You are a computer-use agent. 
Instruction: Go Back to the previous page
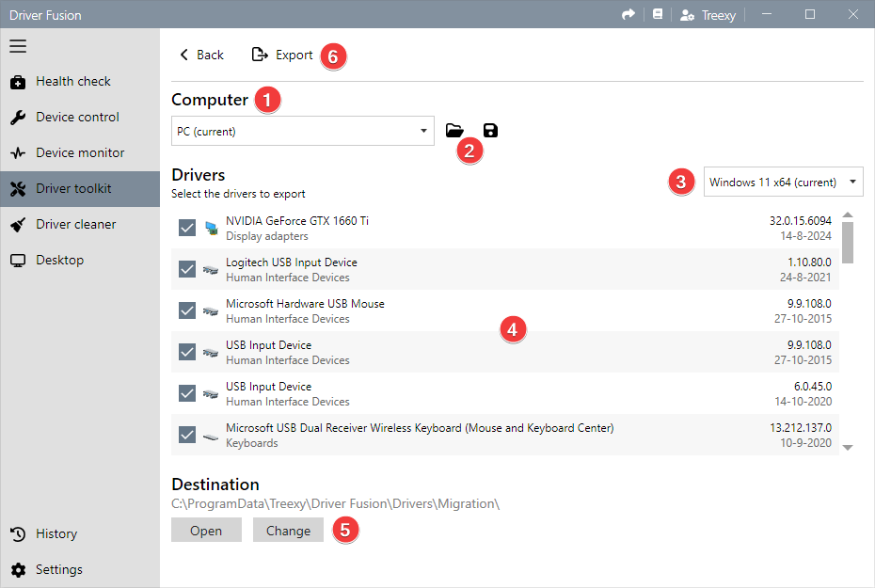pyautogui.click(x=201, y=55)
